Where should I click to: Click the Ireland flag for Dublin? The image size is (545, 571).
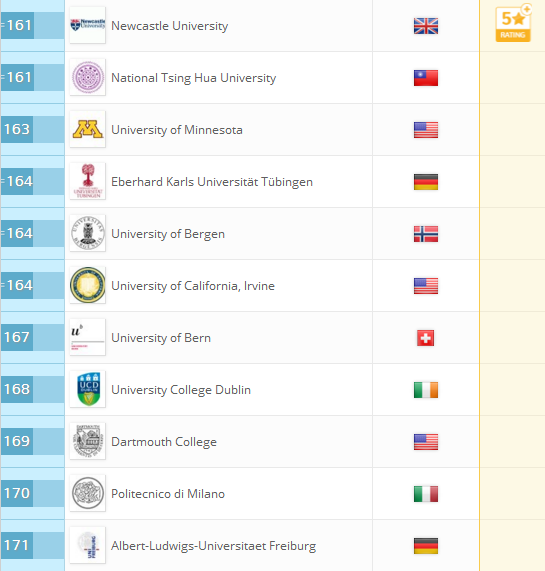[x=426, y=390]
